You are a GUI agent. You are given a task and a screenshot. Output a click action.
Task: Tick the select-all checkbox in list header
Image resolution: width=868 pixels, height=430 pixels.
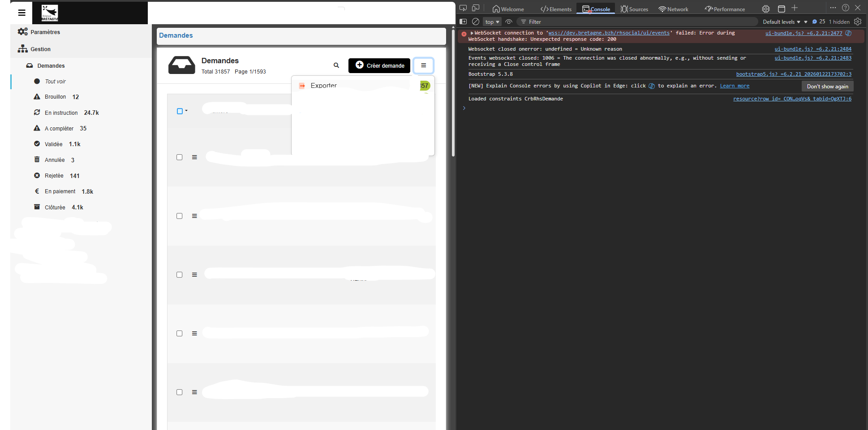[x=180, y=111]
